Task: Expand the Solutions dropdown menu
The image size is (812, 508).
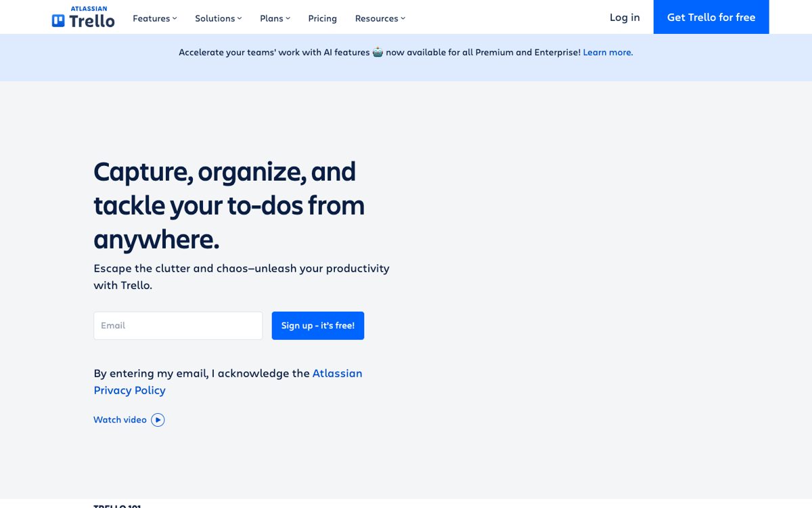Action: pos(218,18)
